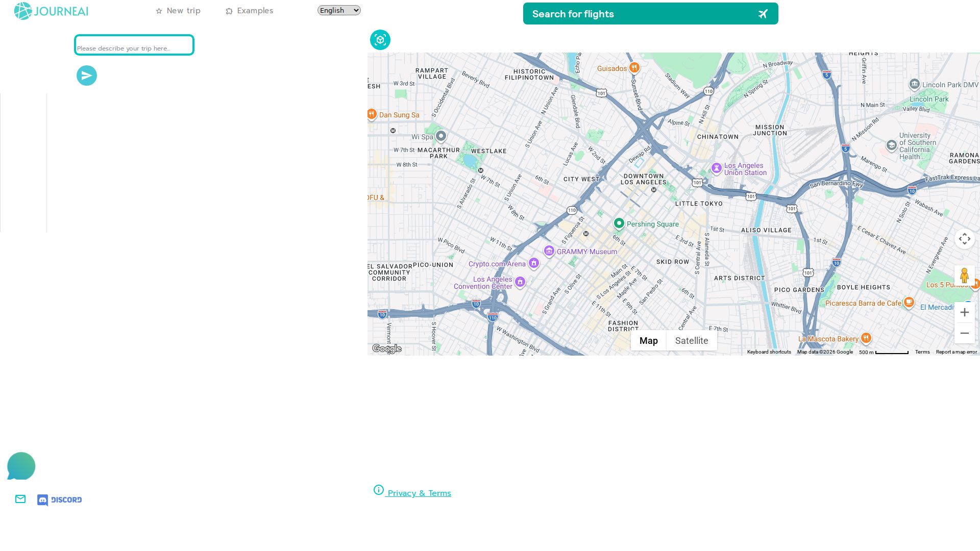Click the JourneAI logo
Screen dimensions: 980x551
click(x=51, y=11)
